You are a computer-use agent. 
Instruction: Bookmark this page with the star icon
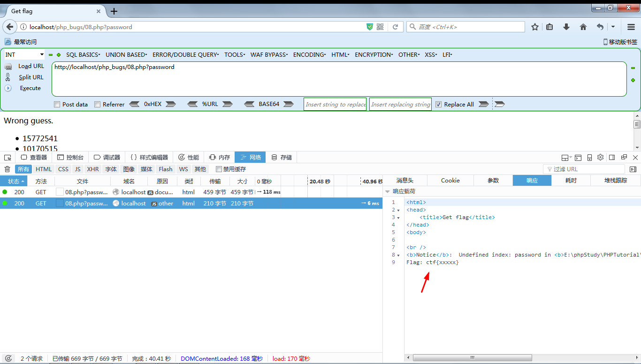[x=535, y=27]
